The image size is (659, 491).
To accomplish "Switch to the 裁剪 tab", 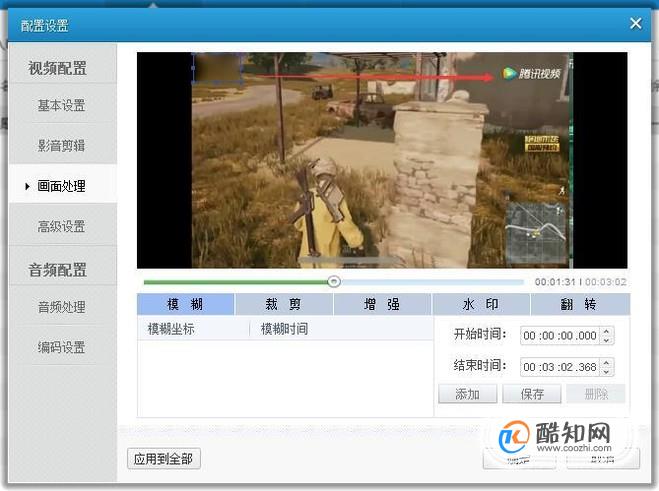I will 284,304.
